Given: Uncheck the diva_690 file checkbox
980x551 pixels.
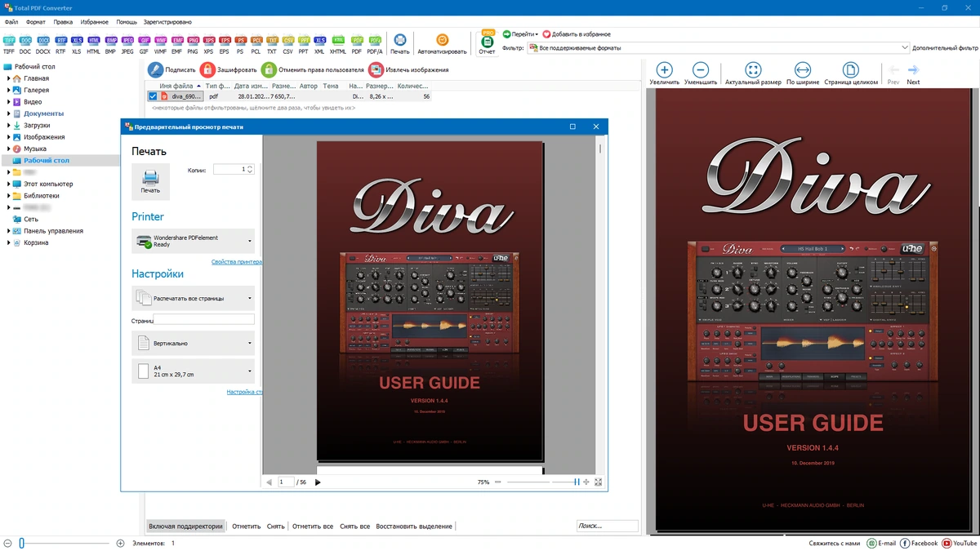Looking at the screenshot, I should [x=153, y=96].
